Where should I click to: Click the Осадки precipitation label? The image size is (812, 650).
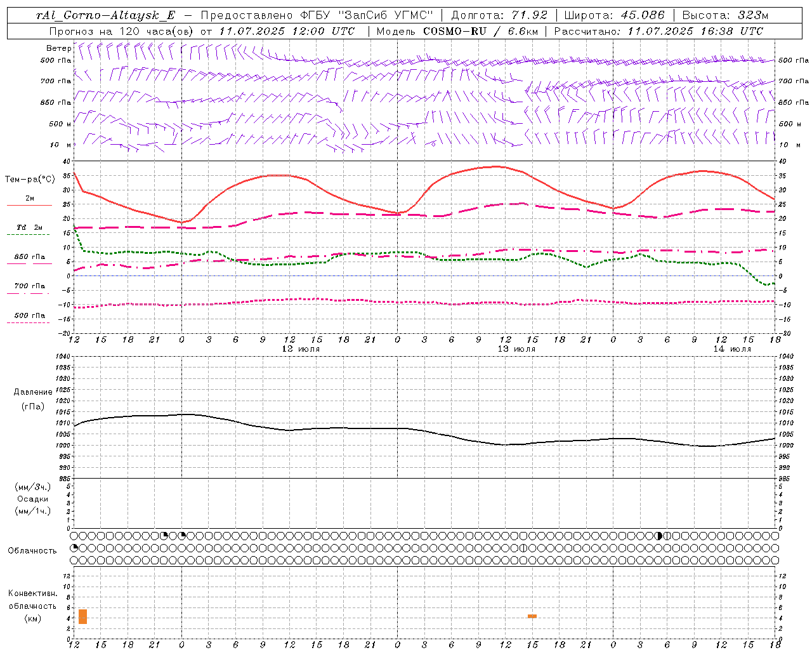33,499
